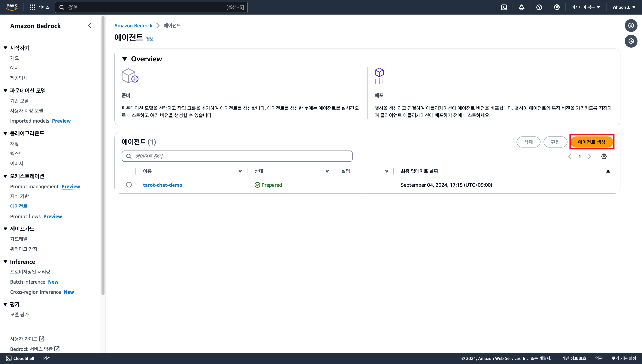642x364 pixels.
Task: Open 지식 기반 in sidebar
Action: [x=19, y=196]
